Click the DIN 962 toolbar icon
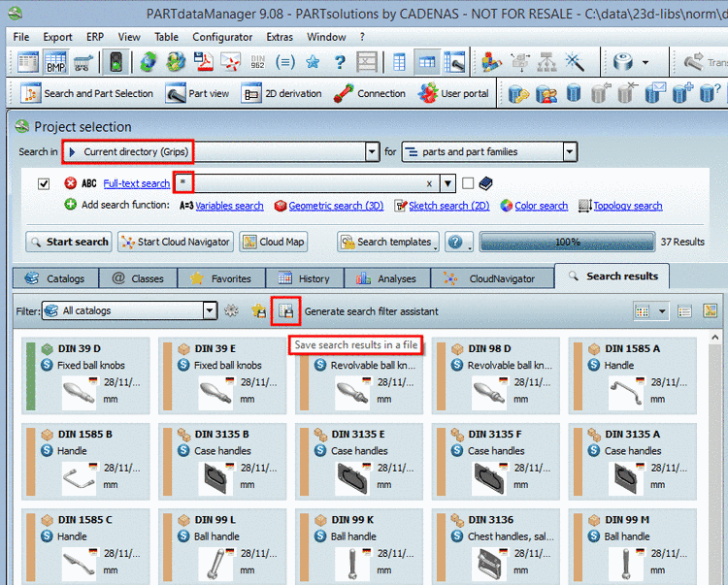The width and height of the screenshot is (728, 585). tap(257, 62)
